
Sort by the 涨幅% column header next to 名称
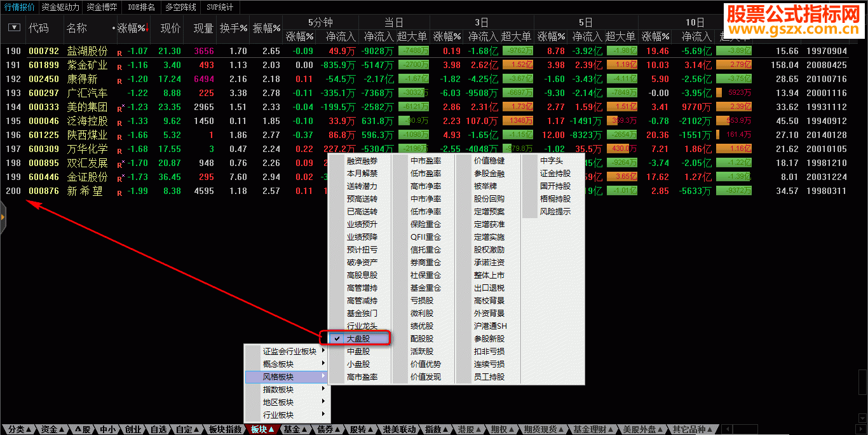(133, 28)
